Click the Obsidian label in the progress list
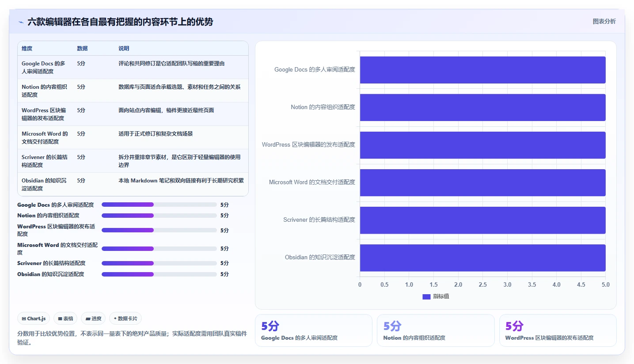The image size is (634, 364). coord(51,274)
